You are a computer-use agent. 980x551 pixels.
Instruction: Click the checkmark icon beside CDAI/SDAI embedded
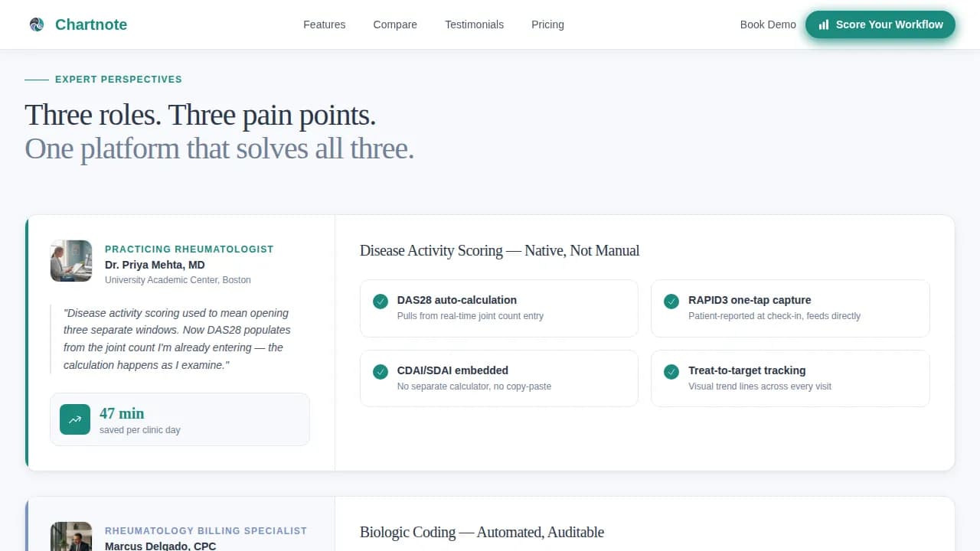coord(381,372)
